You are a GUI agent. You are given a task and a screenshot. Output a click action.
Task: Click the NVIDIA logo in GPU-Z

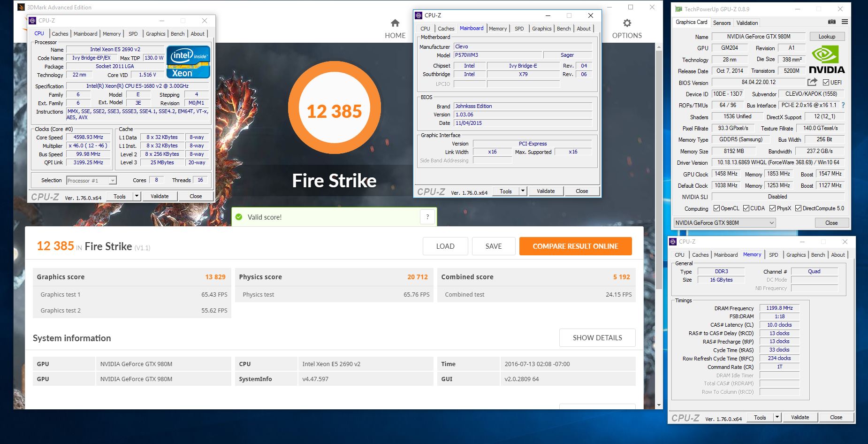point(827,60)
